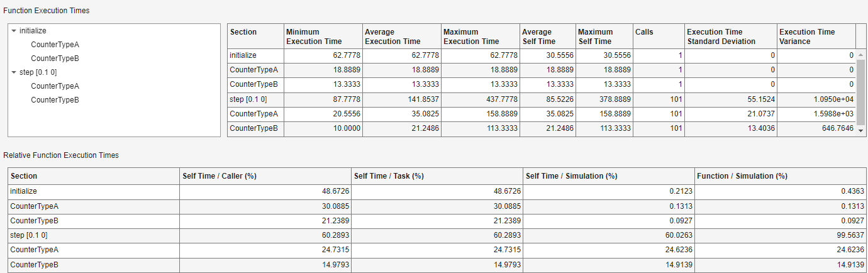Click the step [0.1 0] tree item label
The height and width of the screenshot is (273, 868).
(38, 72)
